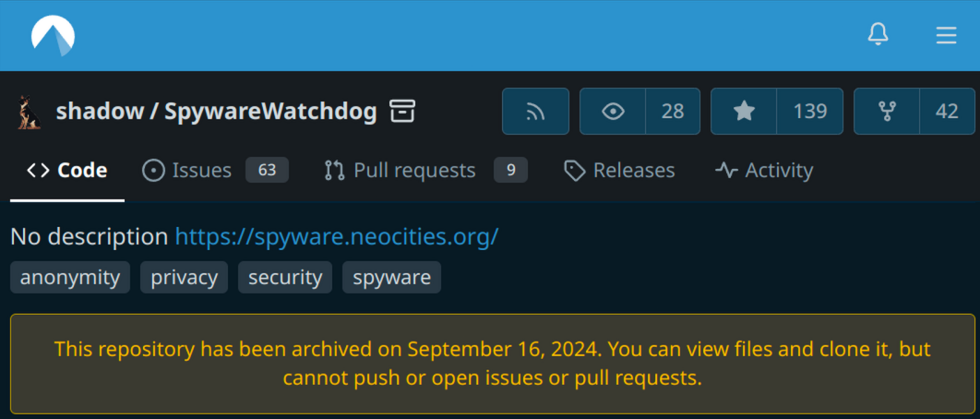View the 28 watchers count
Viewport: 980px width, 419px height.
coord(673,112)
